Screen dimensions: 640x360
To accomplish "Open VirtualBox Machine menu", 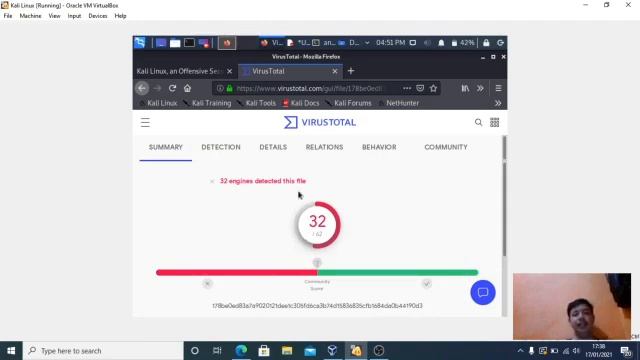I will coord(31,16).
